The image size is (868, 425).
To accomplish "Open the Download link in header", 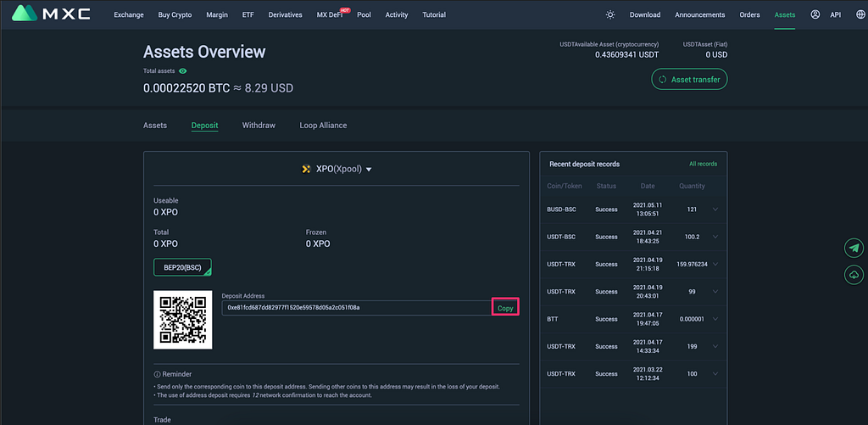I will (645, 15).
